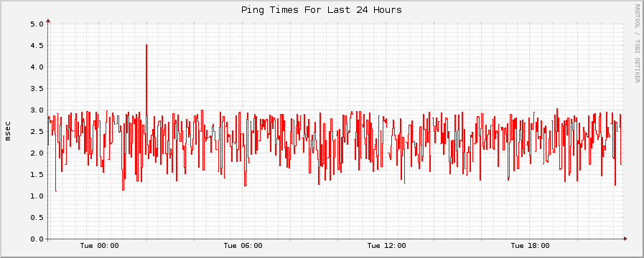Click the 3.0 y-axis value

point(37,110)
